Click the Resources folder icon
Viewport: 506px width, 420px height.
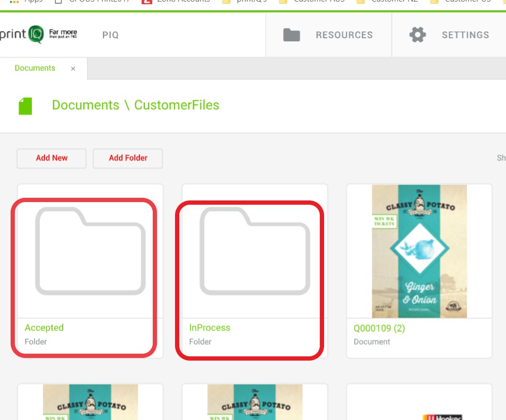[x=291, y=35]
